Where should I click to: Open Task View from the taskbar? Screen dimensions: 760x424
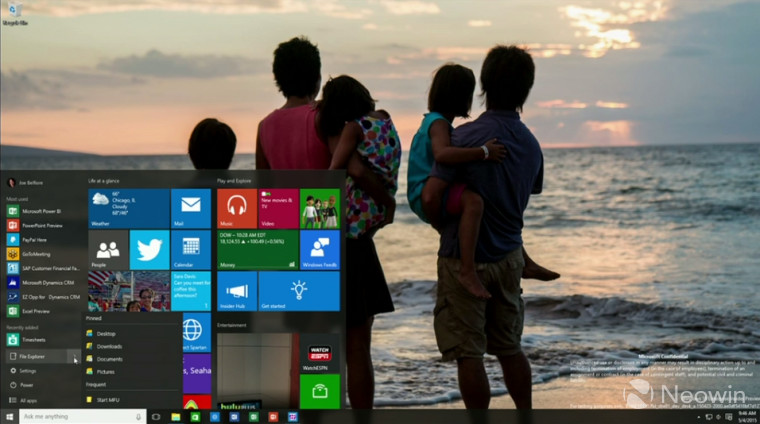[x=156, y=416]
